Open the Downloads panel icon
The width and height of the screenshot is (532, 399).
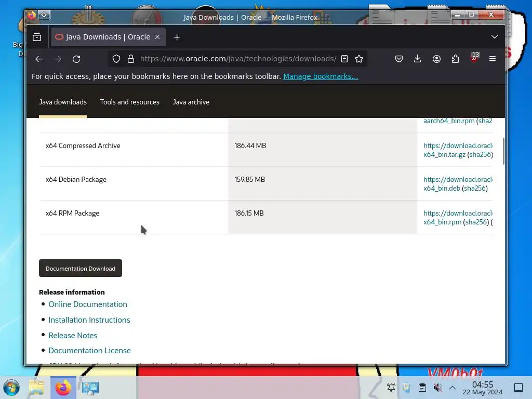click(x=418, y=59)
